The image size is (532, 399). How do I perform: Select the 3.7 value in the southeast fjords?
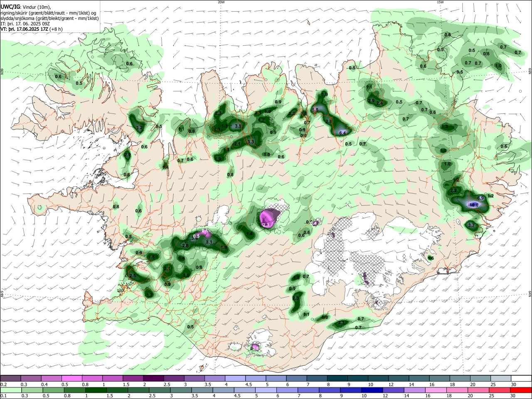coord(471,225)
